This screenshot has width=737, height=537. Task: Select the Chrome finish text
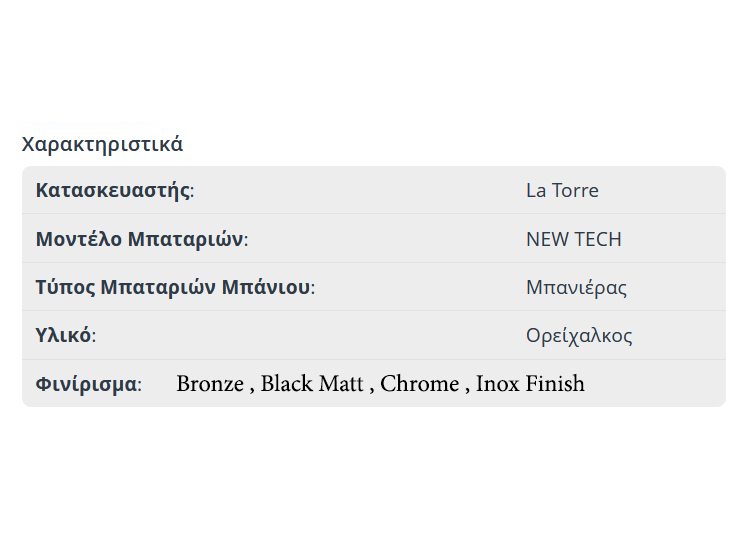[x=419, y=384]
